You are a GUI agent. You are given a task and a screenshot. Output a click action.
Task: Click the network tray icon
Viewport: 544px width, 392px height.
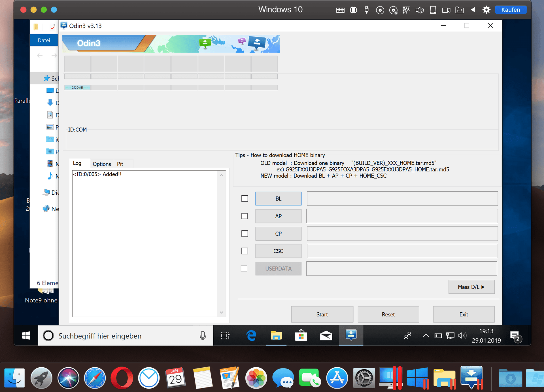pyautogui.click(x=450, y=336)
